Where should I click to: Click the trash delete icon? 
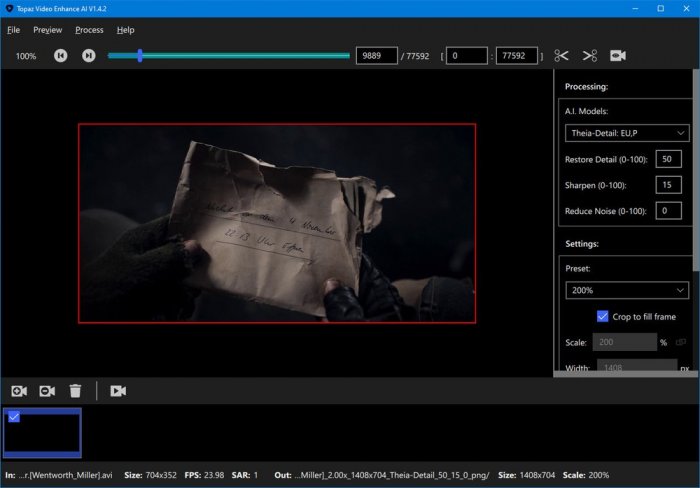tap(75, 391)
